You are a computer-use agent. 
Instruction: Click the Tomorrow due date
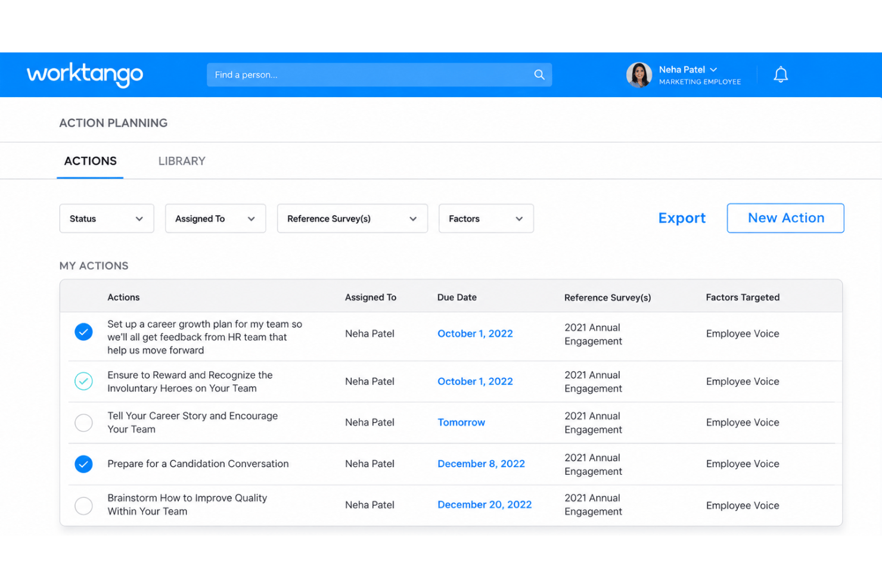point(461,422)
